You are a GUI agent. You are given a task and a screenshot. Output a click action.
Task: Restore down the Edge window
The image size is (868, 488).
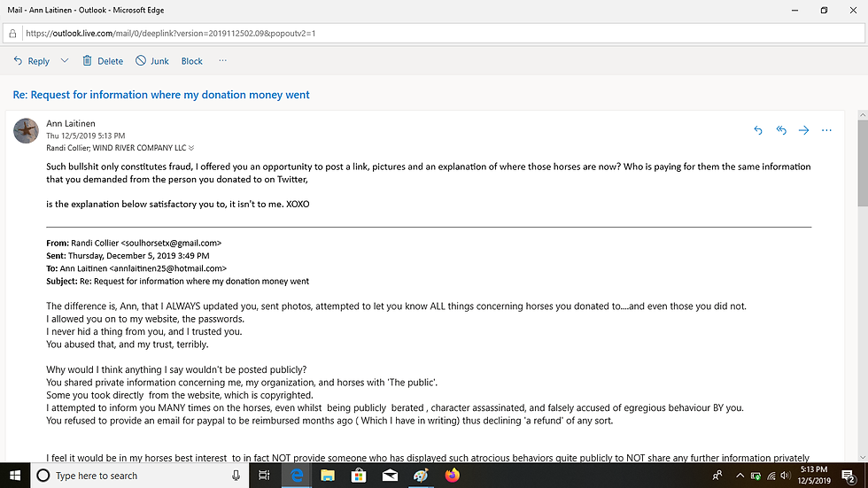pos(824,10)
